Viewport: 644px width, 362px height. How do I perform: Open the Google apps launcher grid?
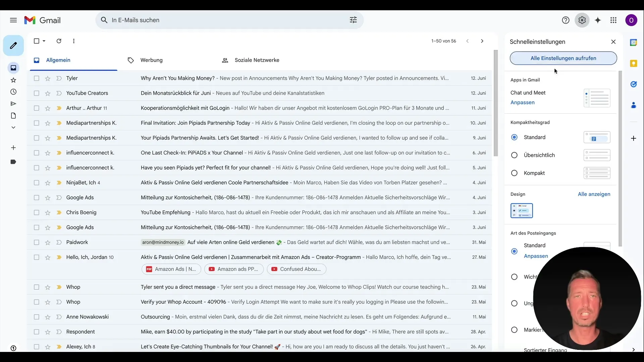click(x=613, y=20)
